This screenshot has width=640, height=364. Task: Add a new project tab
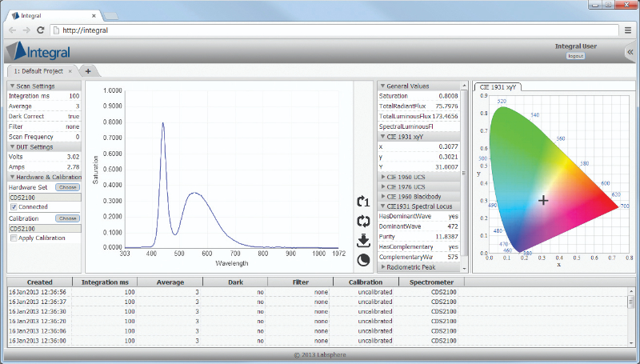coord(87,70)
